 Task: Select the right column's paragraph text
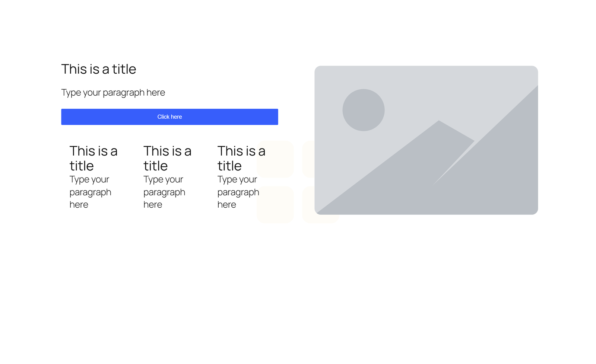pyautogui.click(x=238, y=192)
